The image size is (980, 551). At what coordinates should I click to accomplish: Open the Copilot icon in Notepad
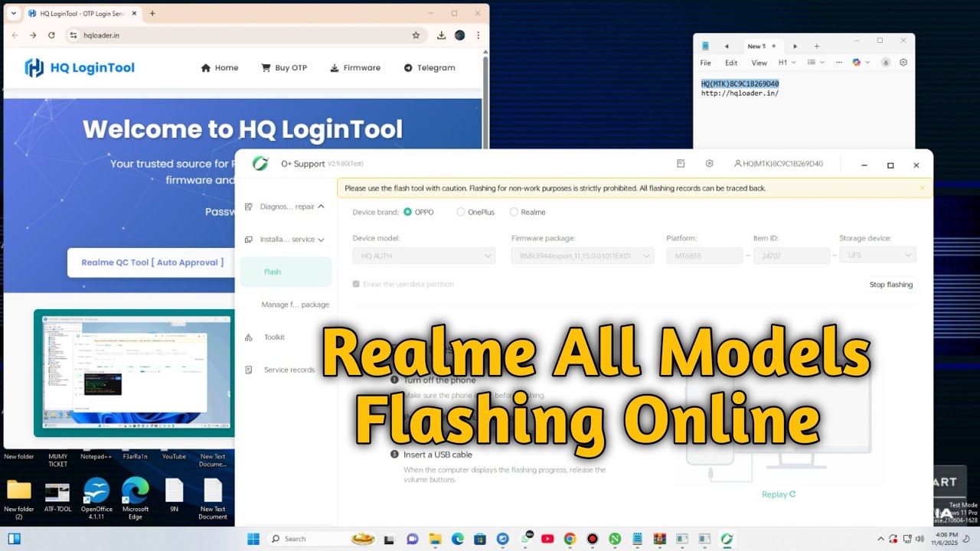coord(857,63)
